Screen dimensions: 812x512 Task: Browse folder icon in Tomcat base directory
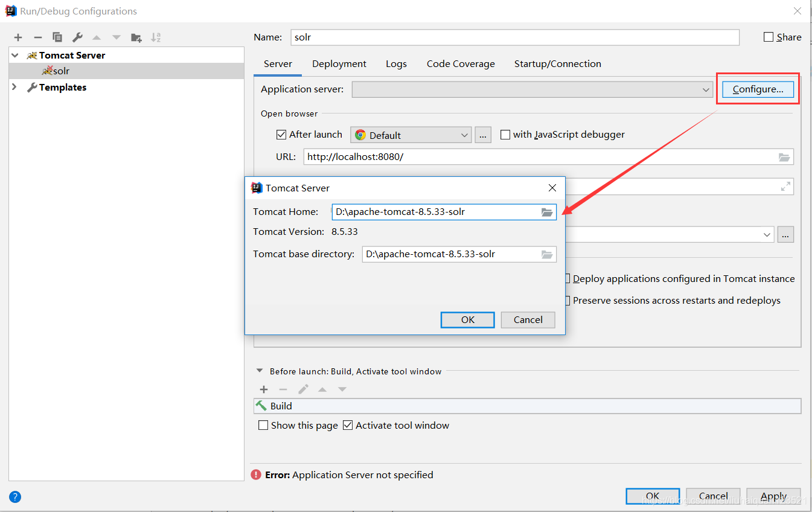[547, 254]
